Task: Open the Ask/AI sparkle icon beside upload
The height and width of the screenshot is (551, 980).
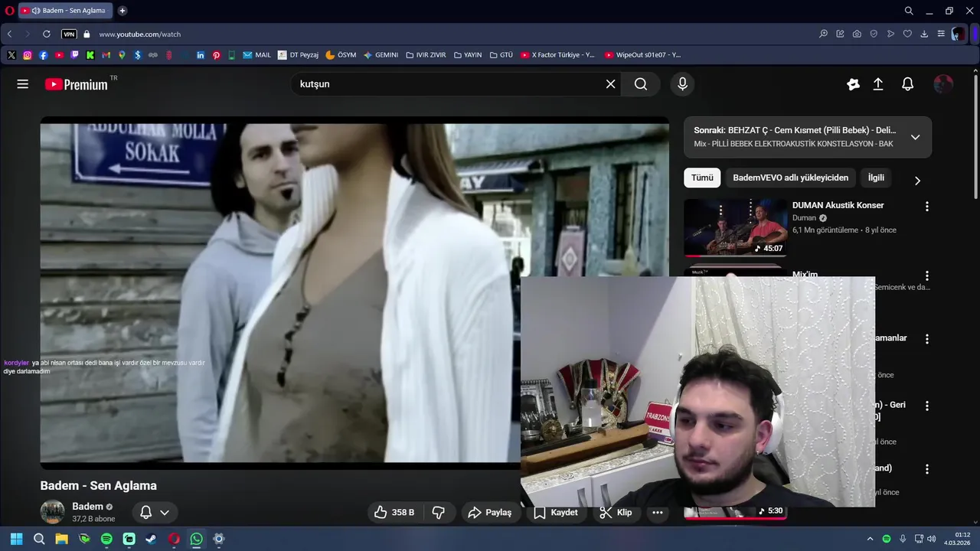Action: [853, 84]
